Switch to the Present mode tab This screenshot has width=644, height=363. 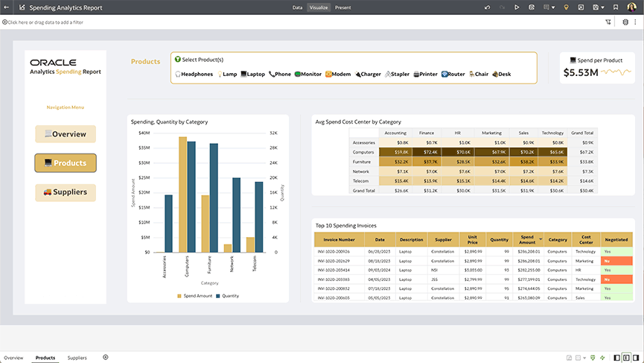click(x=342, y=7)
